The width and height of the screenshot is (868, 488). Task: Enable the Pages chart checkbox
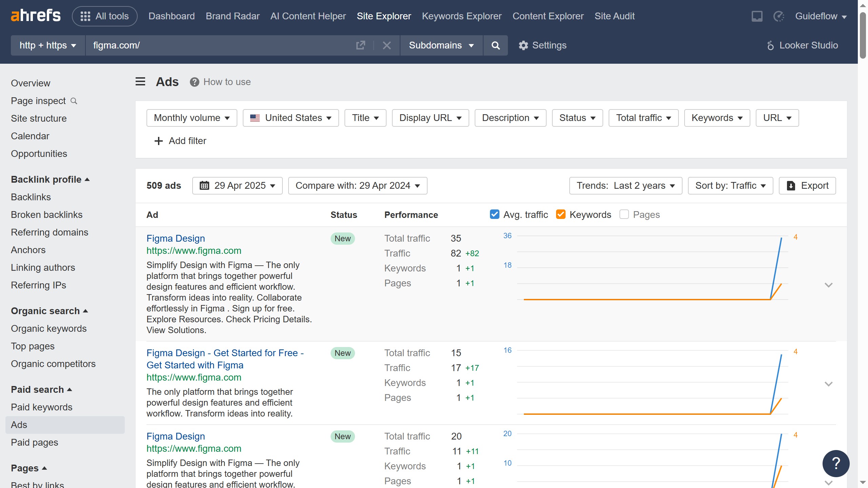click(624, 215)
